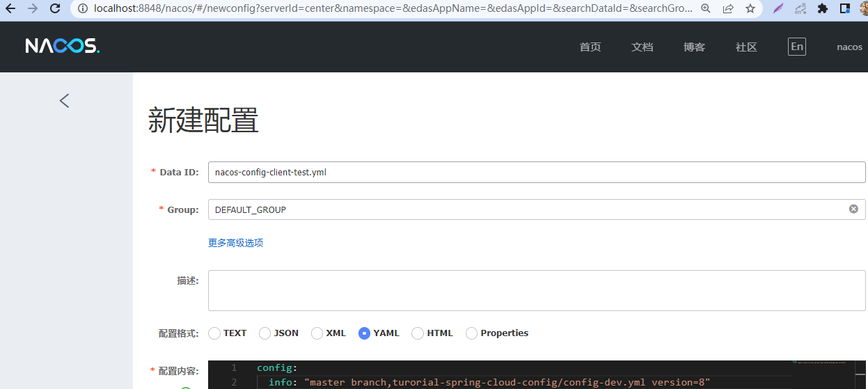The height and width of the screenshot is (389, 868).
Task: Switch language with the En button
Action: click(x=797, y=47)
